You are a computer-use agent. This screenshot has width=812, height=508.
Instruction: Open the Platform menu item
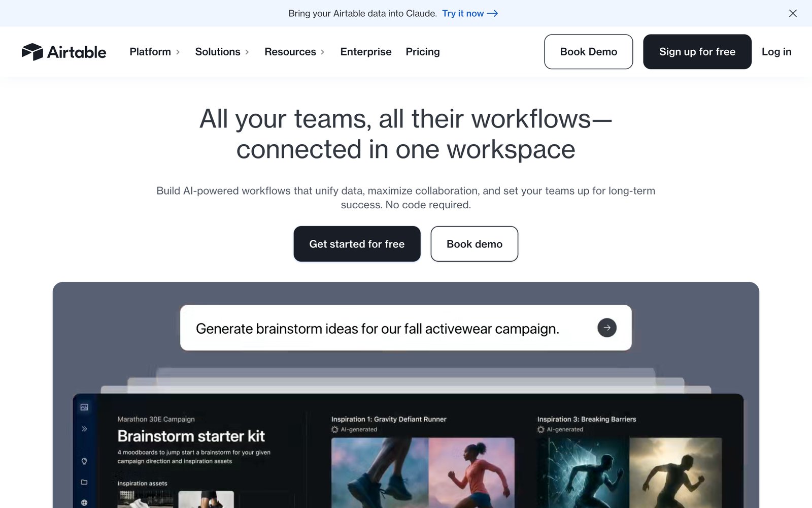click(x=150, y=52)
